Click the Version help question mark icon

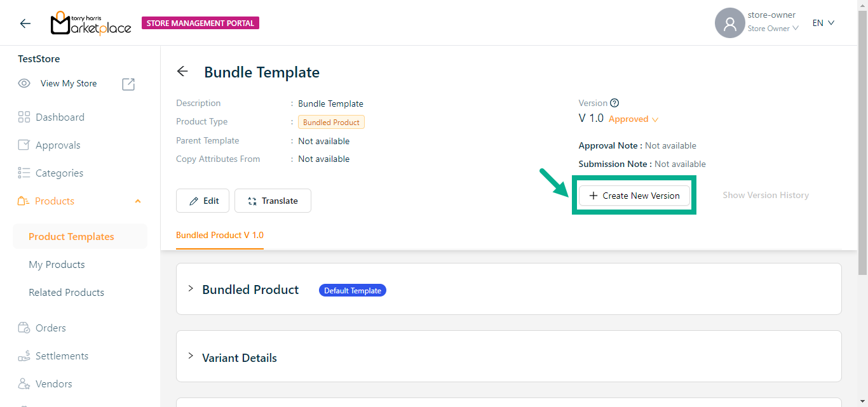pyautogui.click(x=614, y=103)
